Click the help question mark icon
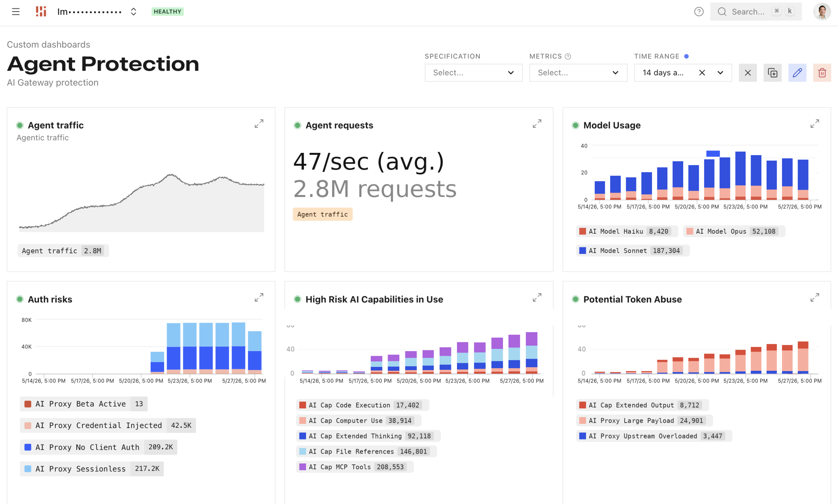The width and height of the screenshot is (838, 504). point(699,11)
